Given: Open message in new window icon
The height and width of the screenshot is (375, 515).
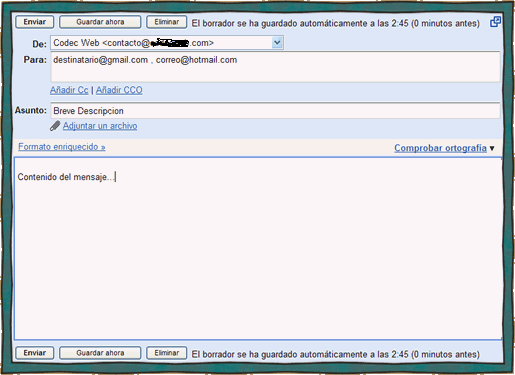Looking at the screenshot, I should [x=495, y=22].
